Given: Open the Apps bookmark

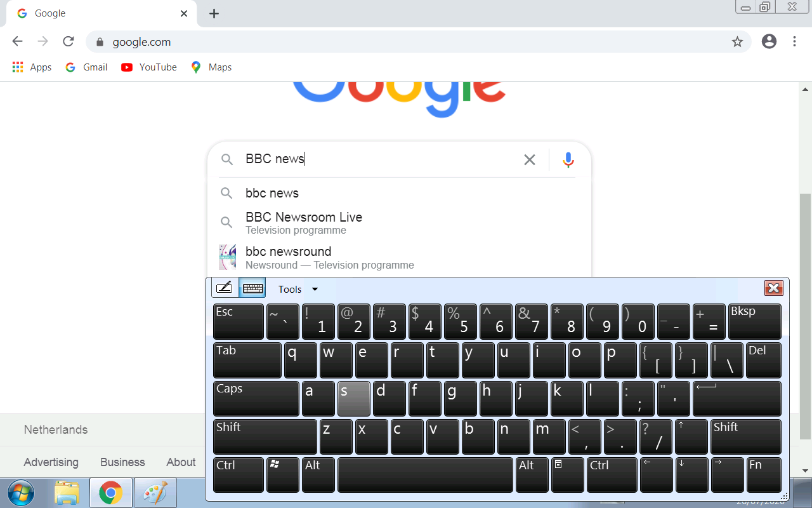Looking at the screenshot, I should [32, 67].
